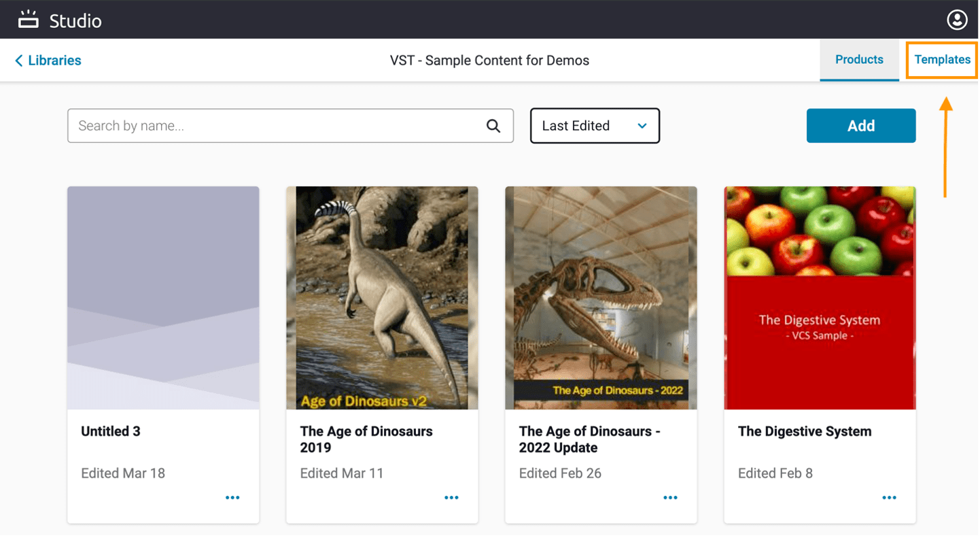Switch to the Templates tab
This screenshot has width=980, height=538.
[942, 60]
